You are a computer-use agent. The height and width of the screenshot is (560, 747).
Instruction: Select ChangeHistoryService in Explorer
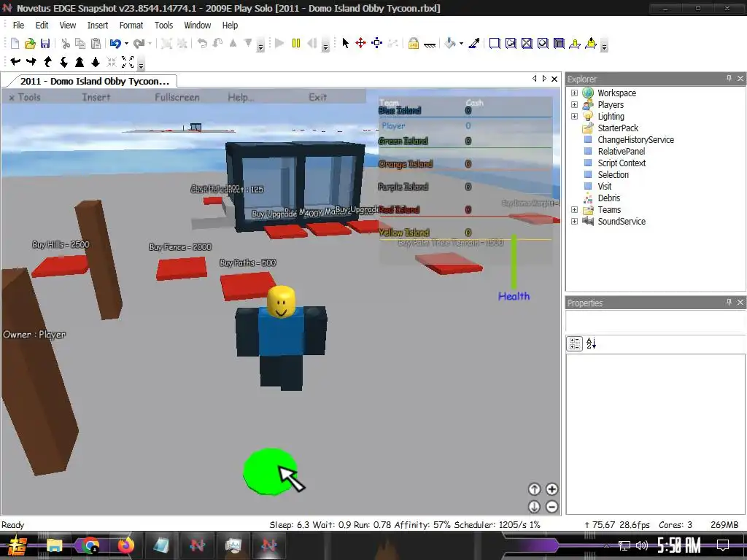point(636,139)
